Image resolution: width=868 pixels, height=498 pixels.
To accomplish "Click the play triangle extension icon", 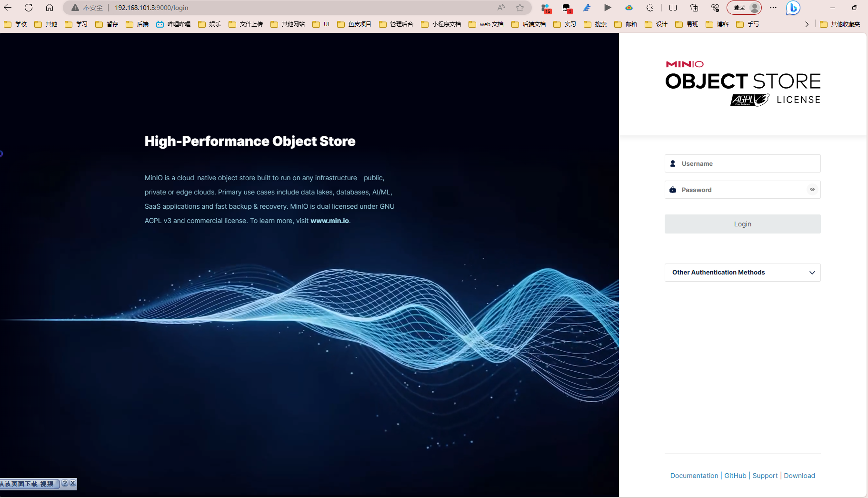I will click(x=608, y=8).
